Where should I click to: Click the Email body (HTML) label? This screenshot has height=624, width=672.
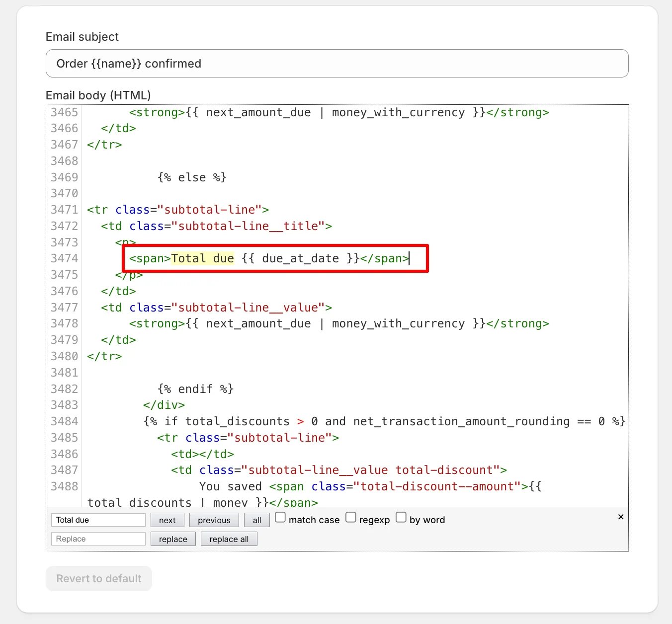tap(98, 95)
